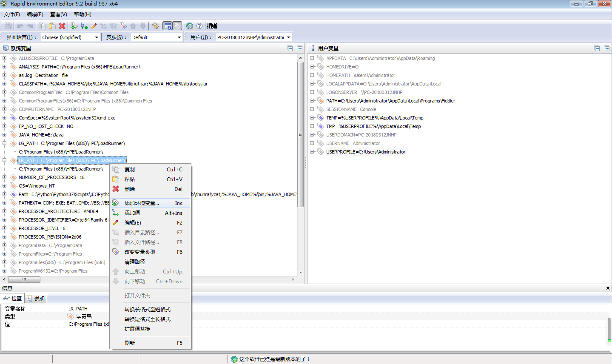Click the Help question mark icon

(199, 26)
